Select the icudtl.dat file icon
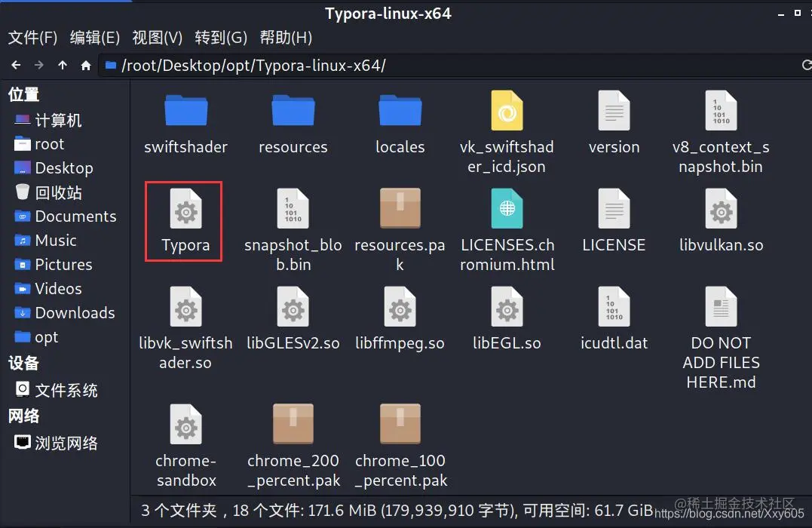This screenshot has height=528, width=812. 614,306
